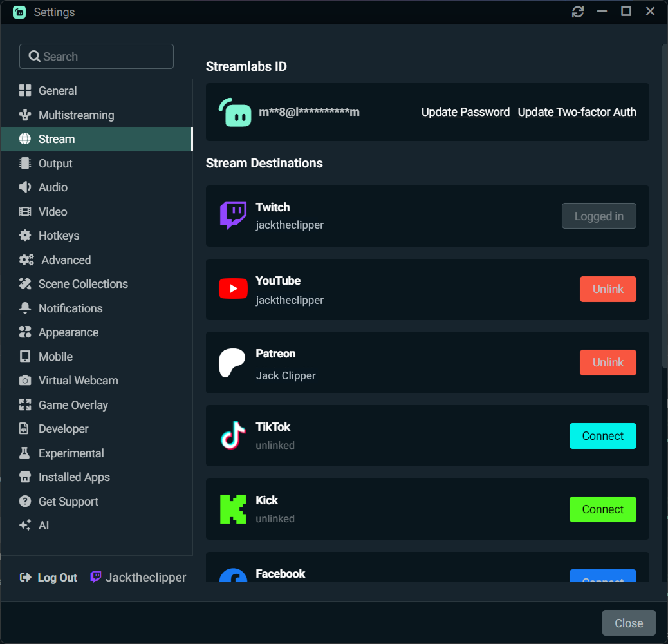The height and width of the screenshot is (644, 668).
Task: Click the YouTube logo icon
Action: tap(233, 289)
